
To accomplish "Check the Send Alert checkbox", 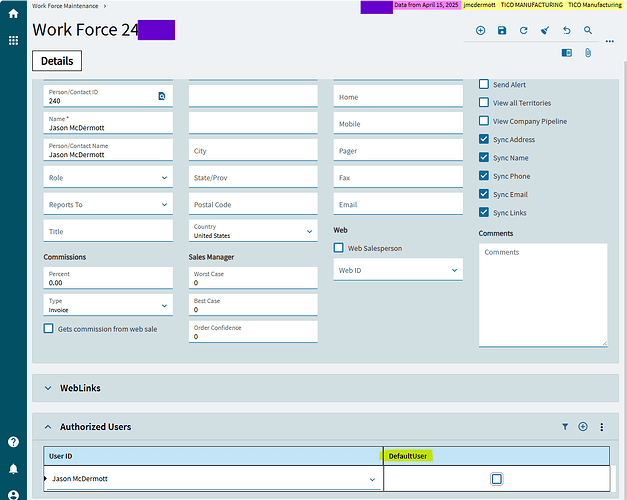I will 484,84.
